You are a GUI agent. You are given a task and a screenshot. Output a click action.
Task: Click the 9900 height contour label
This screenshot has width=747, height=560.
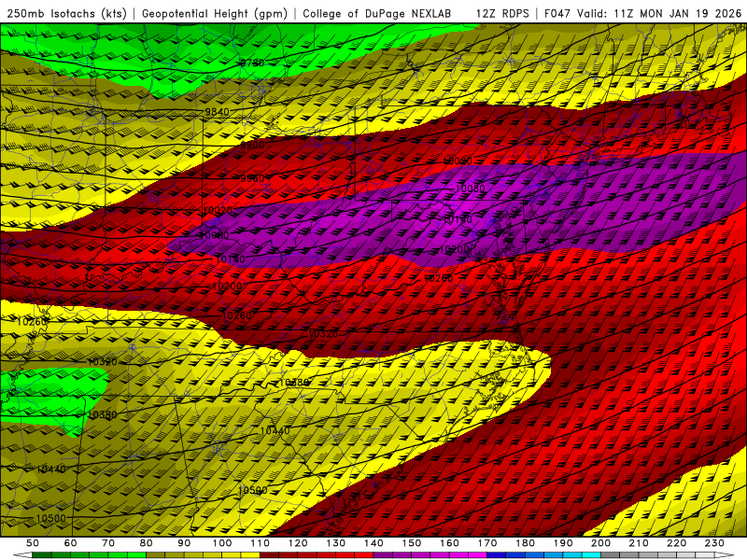(252, 145)
